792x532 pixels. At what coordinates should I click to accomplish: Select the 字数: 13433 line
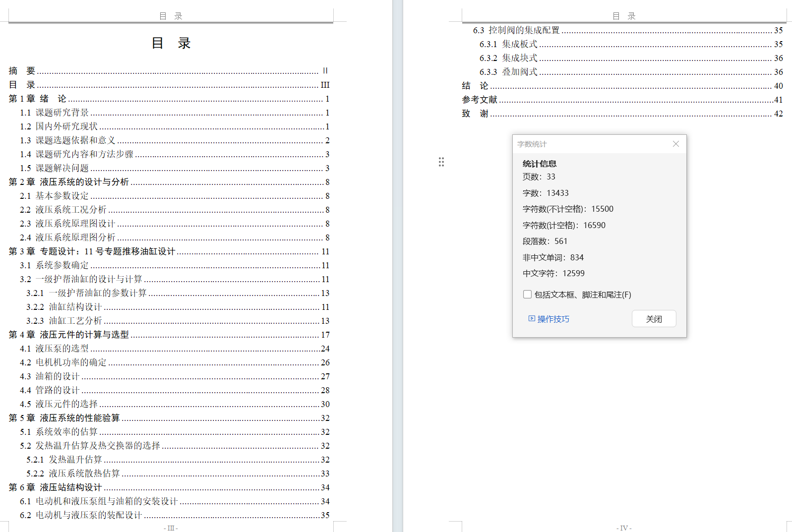(546, 193)
